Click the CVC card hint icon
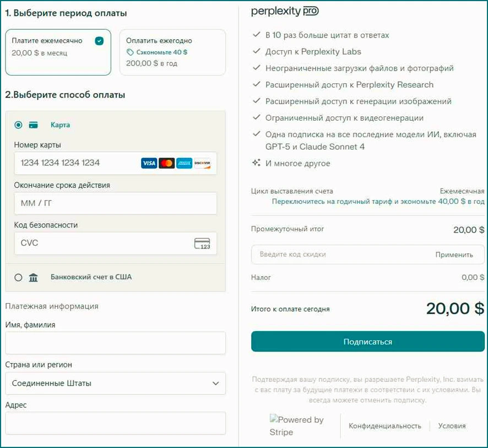This screenshot has width=488, height=448. coord(202,244)
